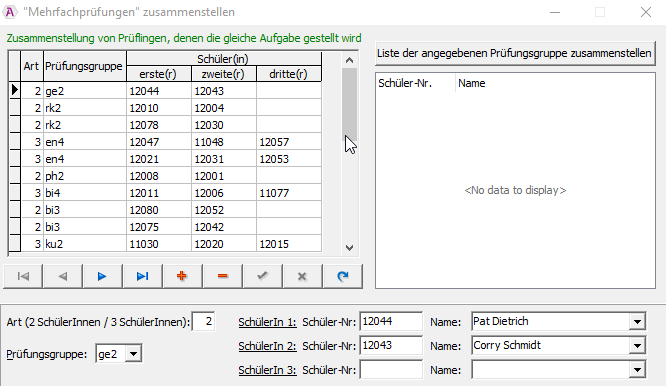
Task: Click row selector of the ku2 row
Action: tap(15, 244)
